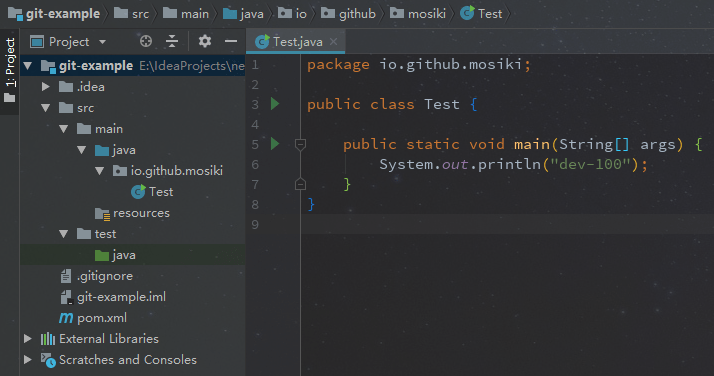Fold main method at line 5 marker

(x=300, y=144)
